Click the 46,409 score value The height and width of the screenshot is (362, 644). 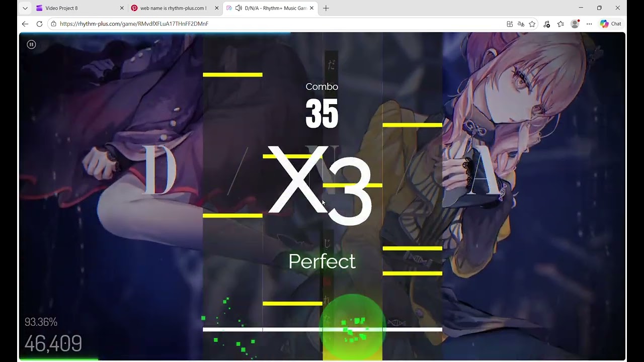53,344
